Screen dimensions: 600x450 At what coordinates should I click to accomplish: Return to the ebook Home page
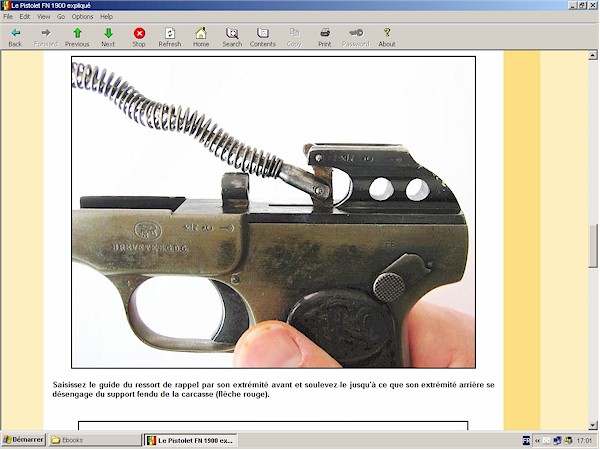[201, 37]
